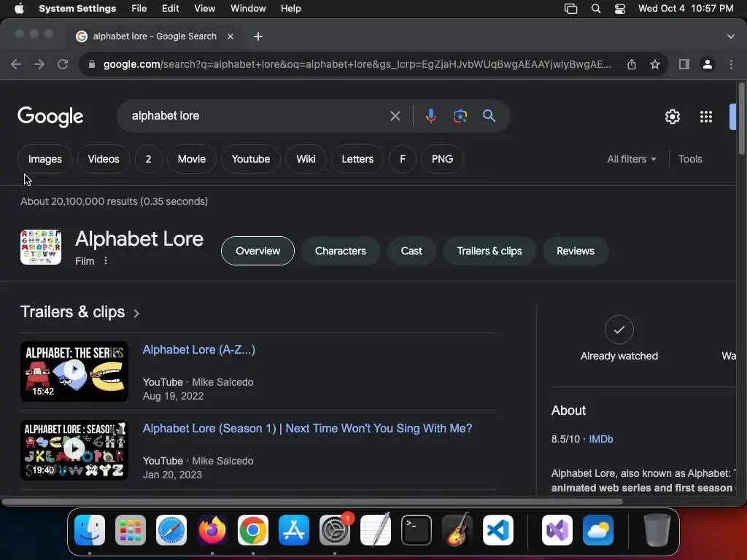Open the Help menu
This screenshot has height=560, width=747.
click(x=290, y=9)
